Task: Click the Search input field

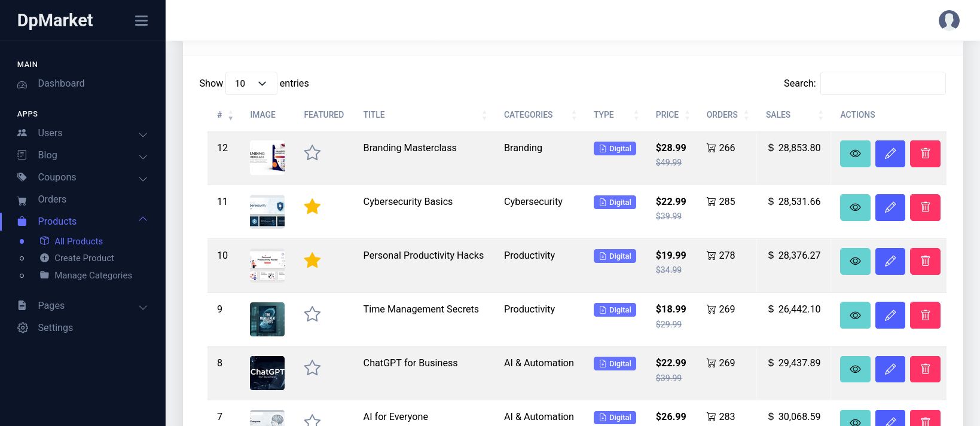Action: coord(883,84)
